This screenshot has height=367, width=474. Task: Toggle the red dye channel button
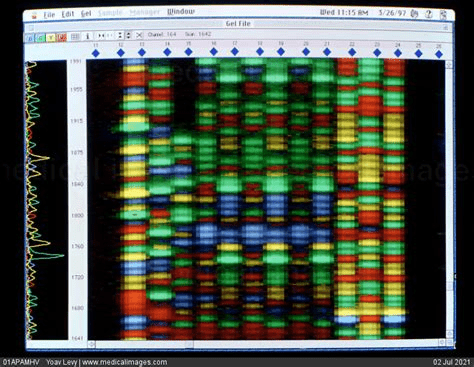click(62, 38)
